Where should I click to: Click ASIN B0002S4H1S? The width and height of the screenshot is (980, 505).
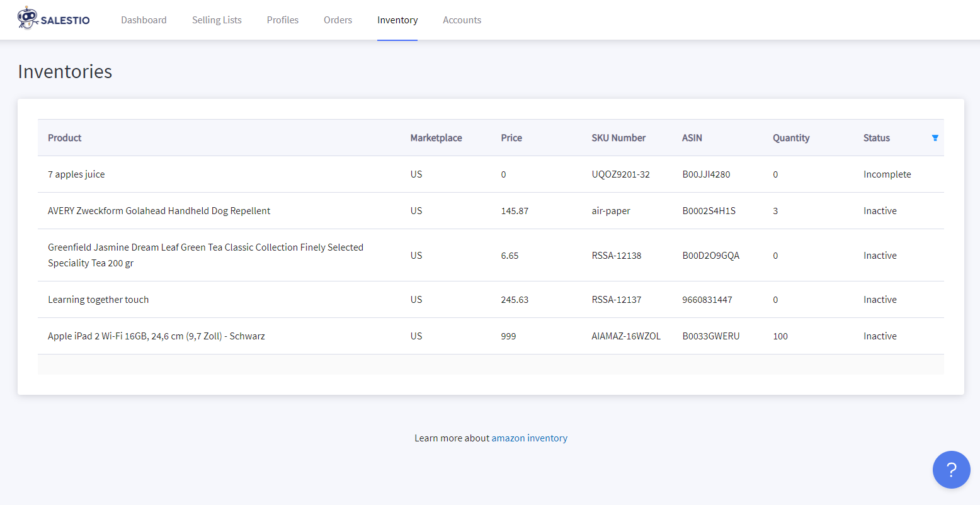tap(709, 211)
